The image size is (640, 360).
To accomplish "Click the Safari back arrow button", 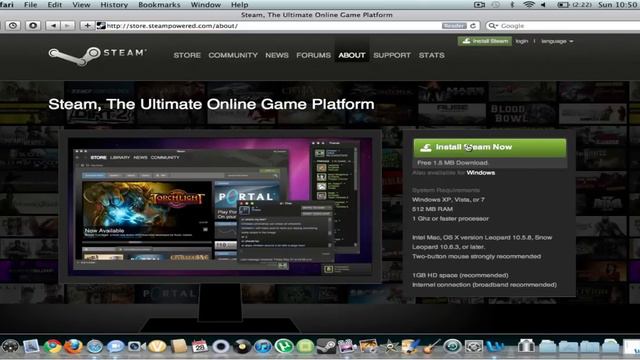I will coord(53,26).
